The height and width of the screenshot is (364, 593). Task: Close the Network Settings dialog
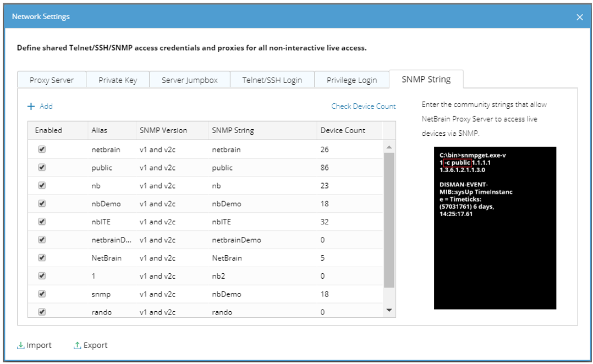tap(579, 17)
